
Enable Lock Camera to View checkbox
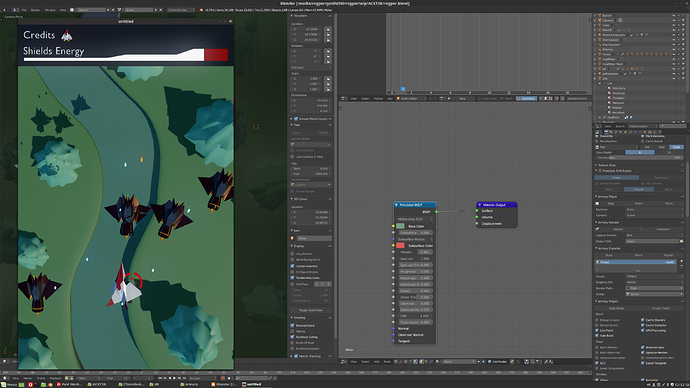[293, 157]
